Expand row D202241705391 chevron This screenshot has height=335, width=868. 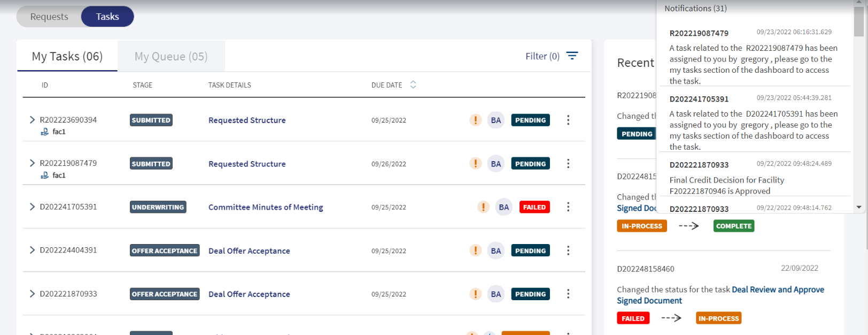coord(32,207)
